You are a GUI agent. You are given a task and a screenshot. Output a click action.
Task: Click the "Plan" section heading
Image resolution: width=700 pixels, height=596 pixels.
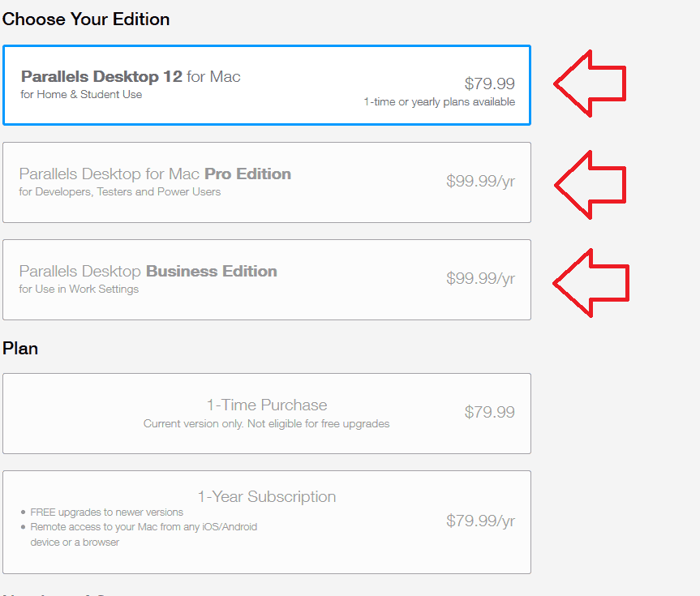[20, 348]
